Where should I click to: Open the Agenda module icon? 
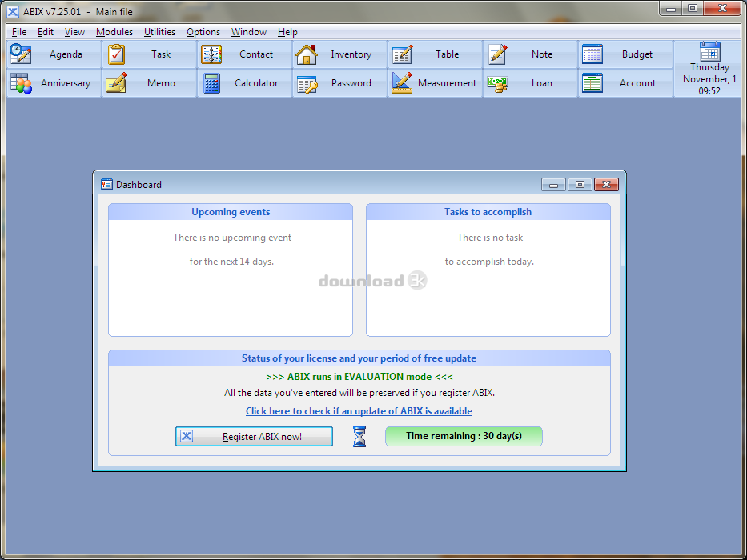click(x=21, y=54)
